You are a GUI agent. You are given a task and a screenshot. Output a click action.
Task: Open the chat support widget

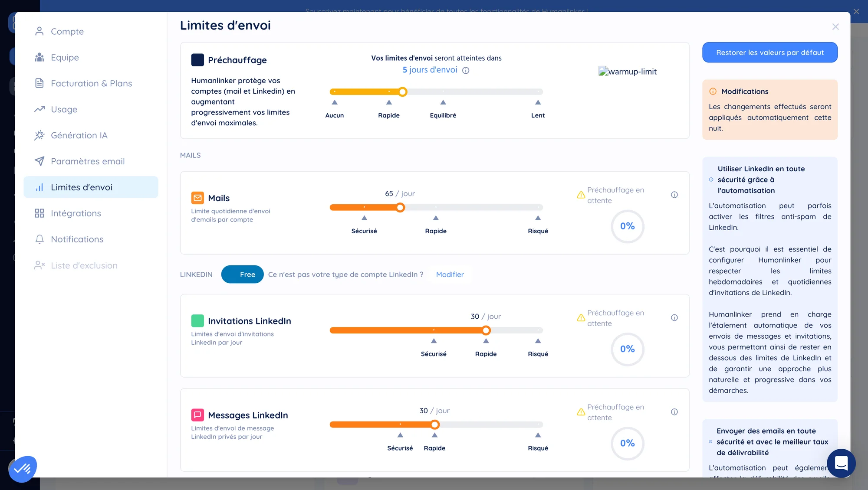point(842,463)
